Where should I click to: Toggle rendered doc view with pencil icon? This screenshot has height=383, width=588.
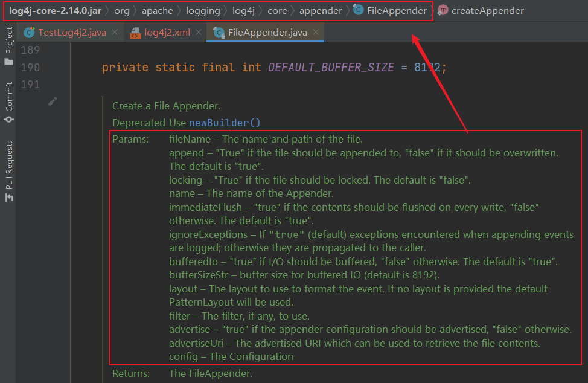tap(53, 101)
